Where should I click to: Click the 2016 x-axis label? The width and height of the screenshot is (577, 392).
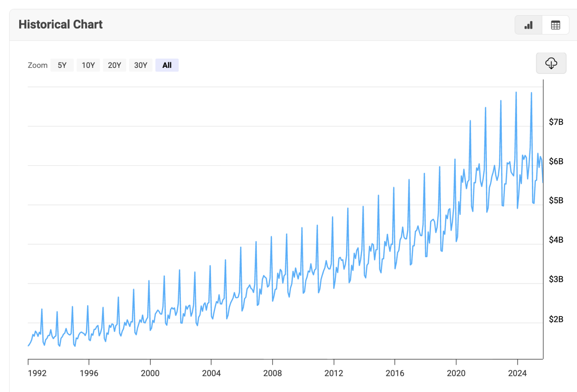pos(395,373)
